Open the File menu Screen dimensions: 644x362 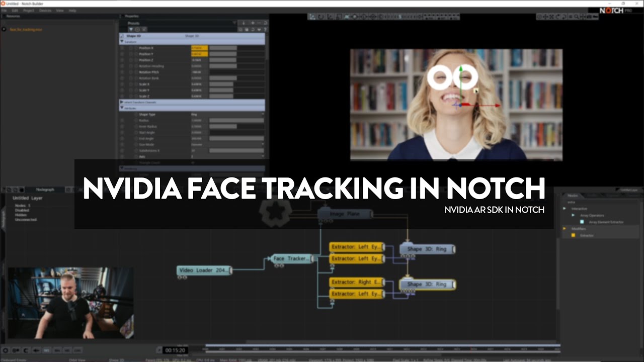tap(4, 10)
